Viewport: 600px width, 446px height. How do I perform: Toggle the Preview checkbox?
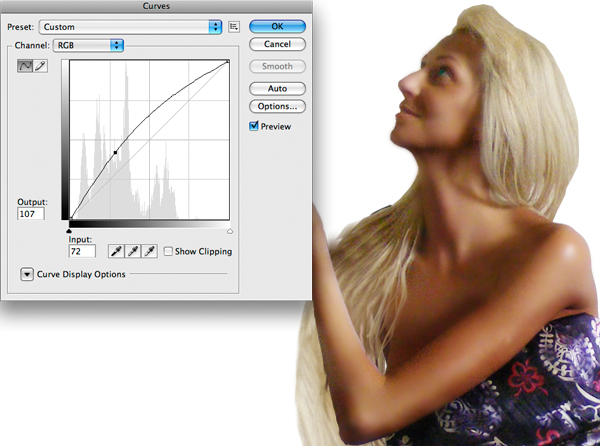(254, 126)
